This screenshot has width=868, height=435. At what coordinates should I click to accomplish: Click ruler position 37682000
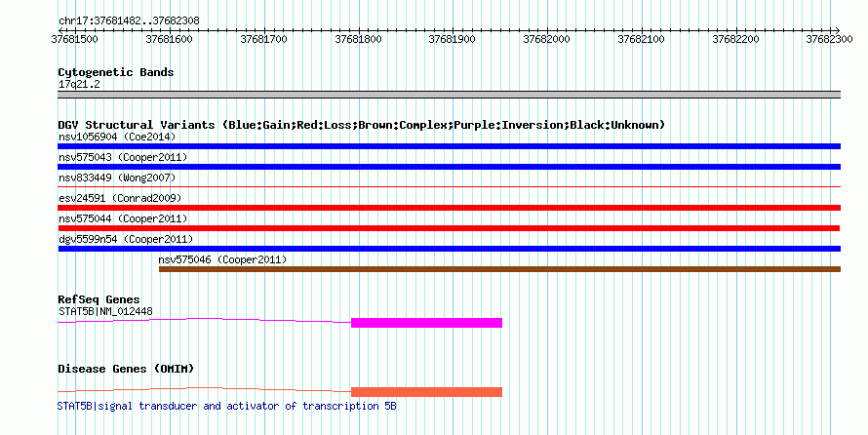click(x=546, y=39)
